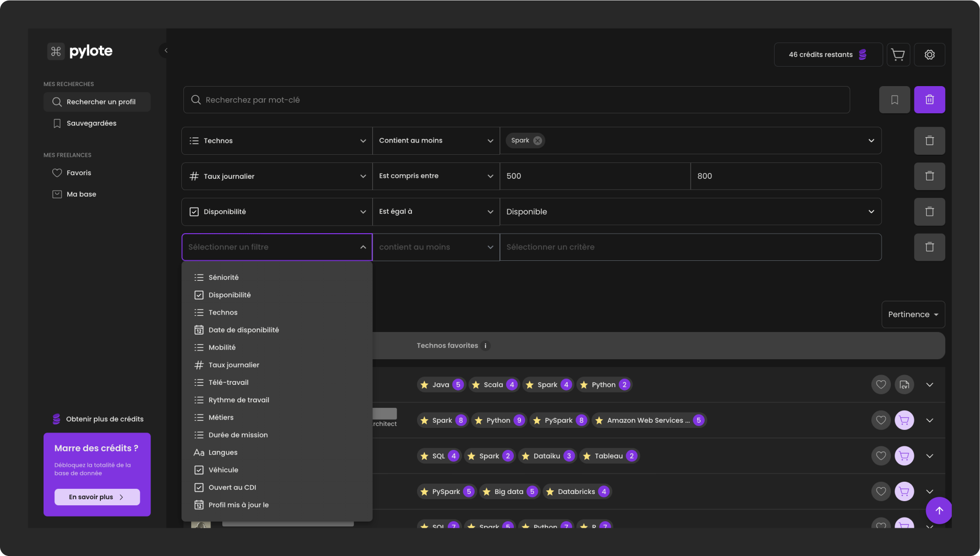The width and height of the screenshot is (980, 556).
Task: Choose Mobilité in the filter list
Action: [x=277, y=347]
